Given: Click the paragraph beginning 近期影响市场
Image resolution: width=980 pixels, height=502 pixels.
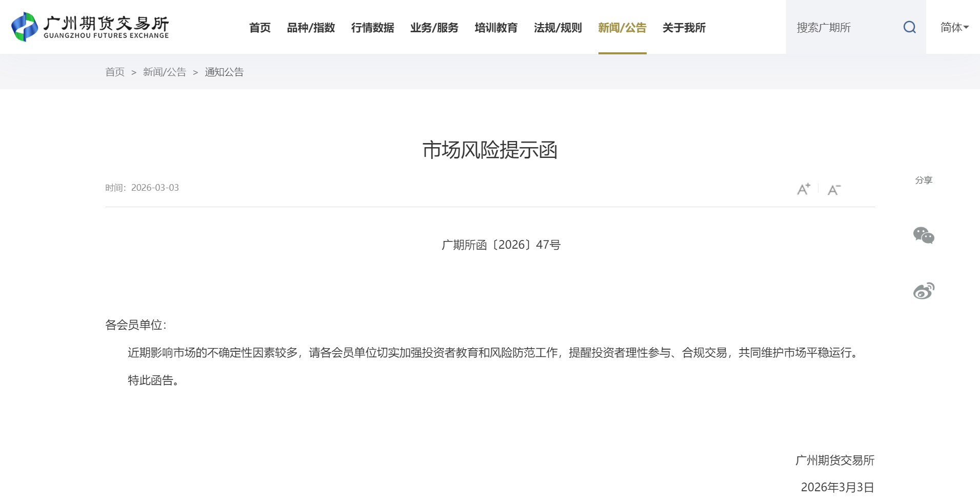Looking at the screenshot, I should (493, 353).
